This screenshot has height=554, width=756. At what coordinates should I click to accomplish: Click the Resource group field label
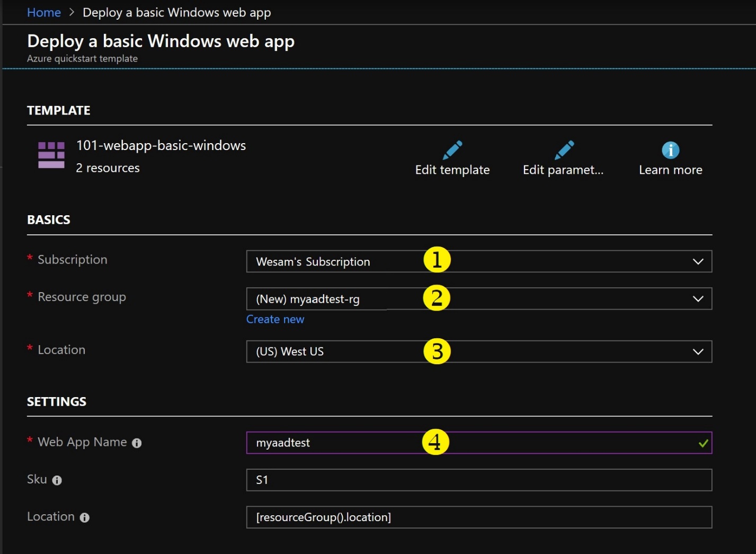click(x=82, y=297)
